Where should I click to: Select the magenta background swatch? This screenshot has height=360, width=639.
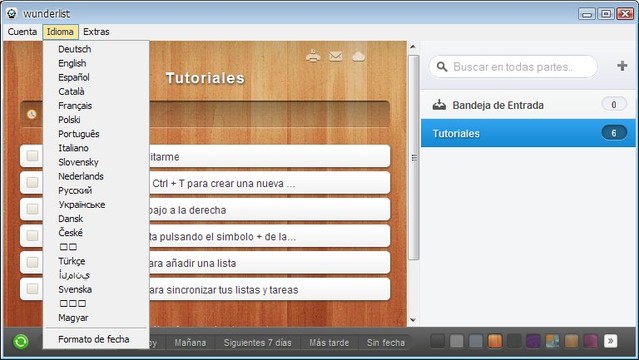click(591, 341)
